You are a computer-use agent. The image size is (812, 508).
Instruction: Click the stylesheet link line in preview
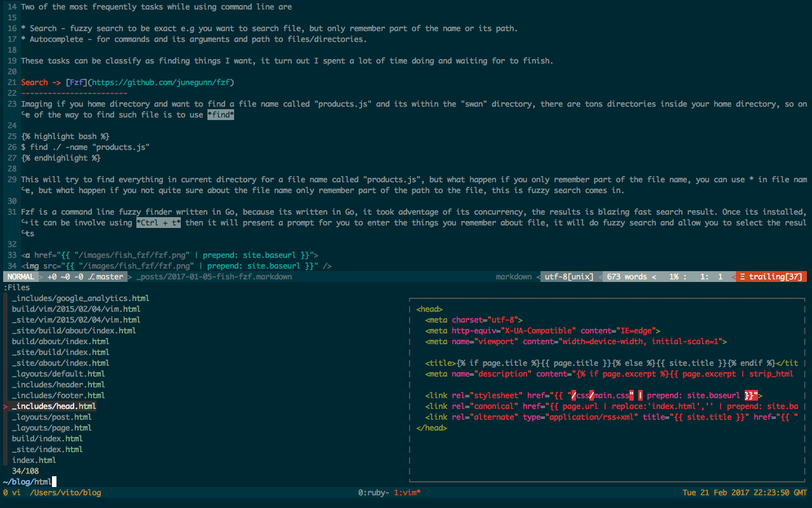point(594,395)
